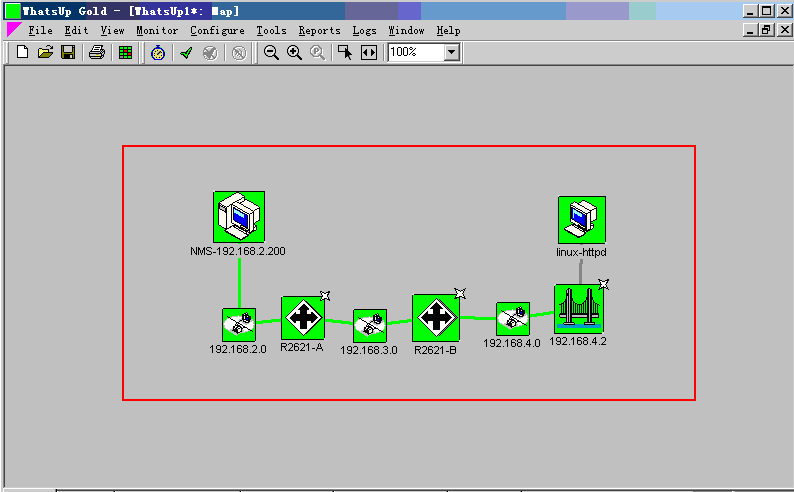This screenshot has width=794, height=492.
Task: Open the View menu
Action: coord(112,30)
